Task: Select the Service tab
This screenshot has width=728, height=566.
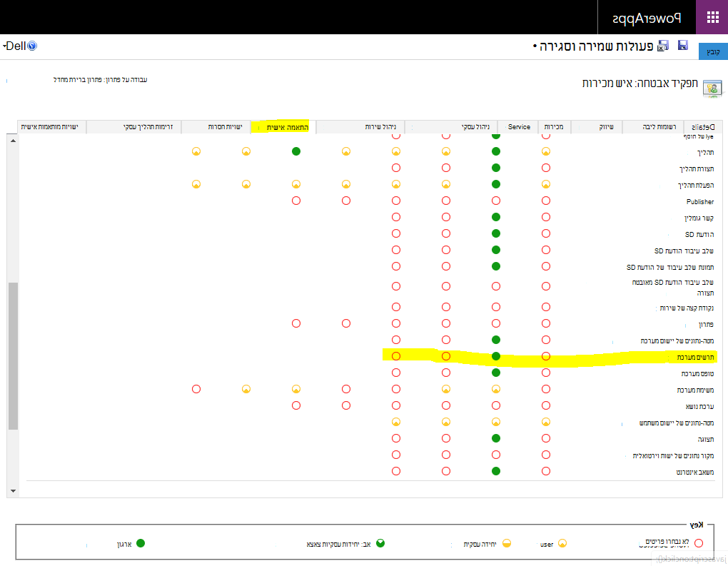Action: [519, 127]
